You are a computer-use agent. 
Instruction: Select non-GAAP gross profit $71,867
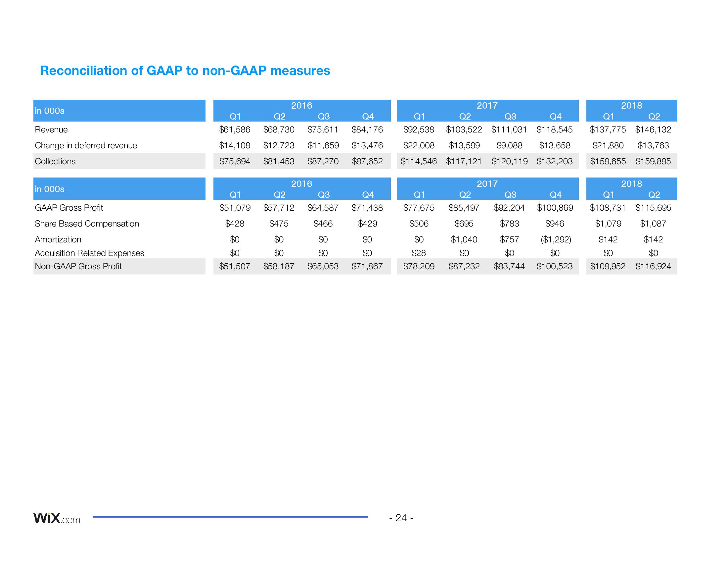(367, 266)
